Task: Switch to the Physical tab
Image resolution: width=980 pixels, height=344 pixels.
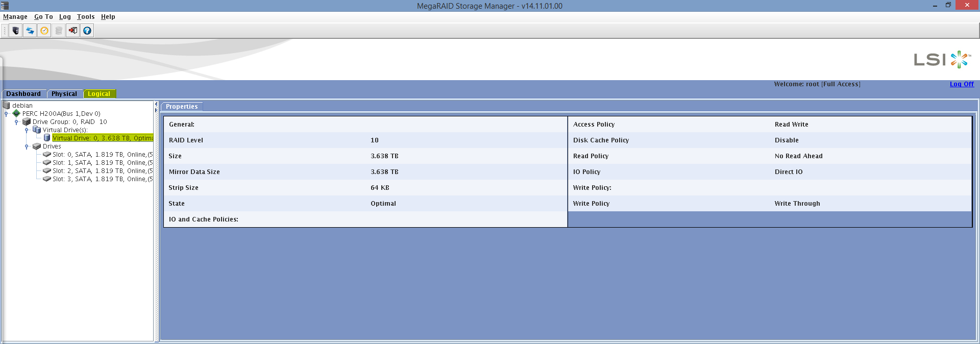Action: pyautogui.click(x=64, y=94)
